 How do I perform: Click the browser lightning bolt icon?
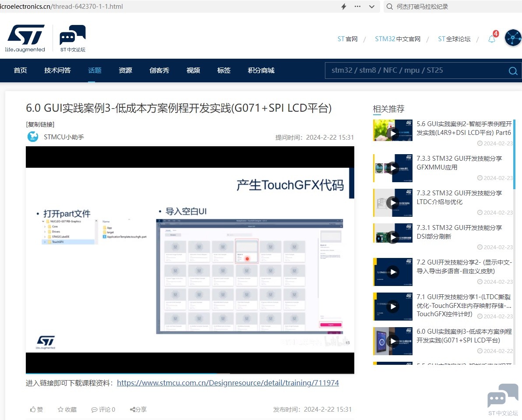coord(344,6)
